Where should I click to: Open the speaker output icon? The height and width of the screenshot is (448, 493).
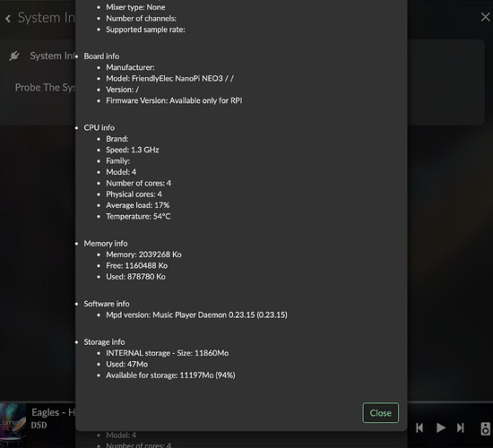[486, 428]
